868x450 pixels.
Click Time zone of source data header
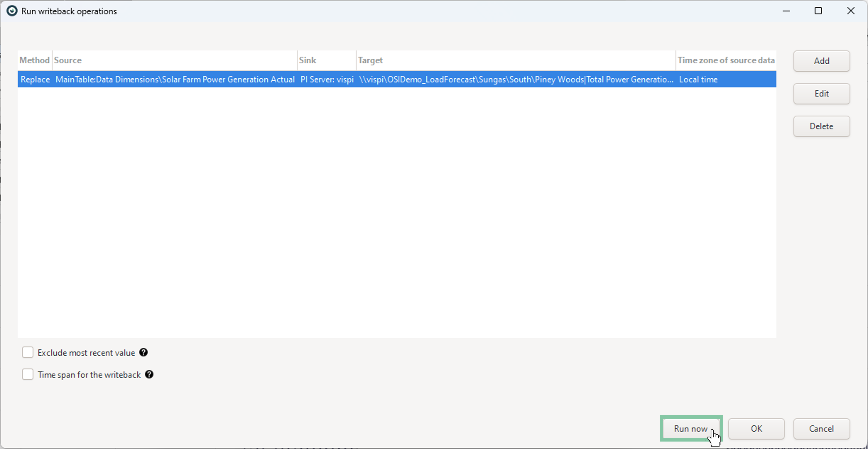(x=726, y=60)
